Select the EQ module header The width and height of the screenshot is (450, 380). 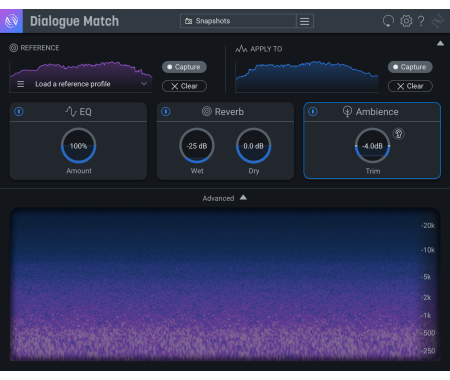point(78,112)
